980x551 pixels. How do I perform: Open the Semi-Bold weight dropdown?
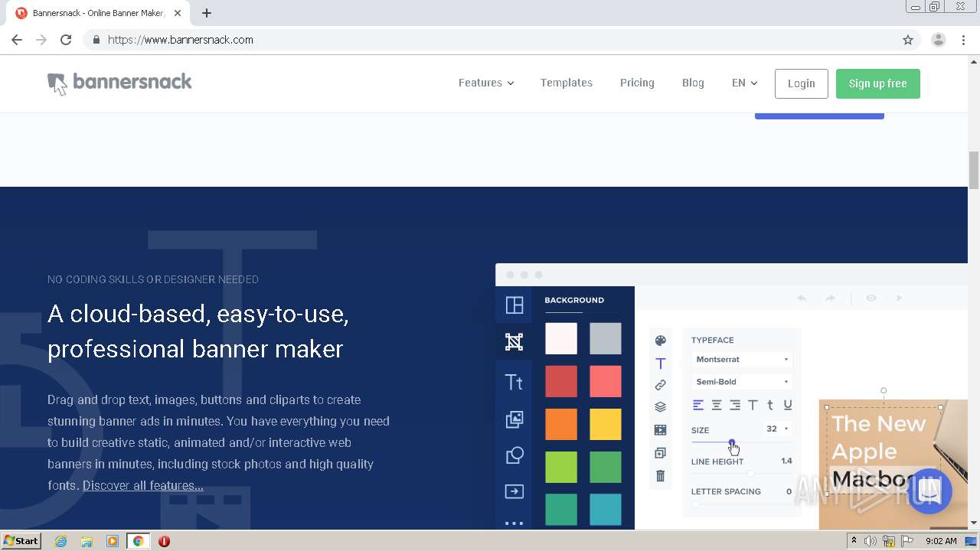tap(742, 381)
